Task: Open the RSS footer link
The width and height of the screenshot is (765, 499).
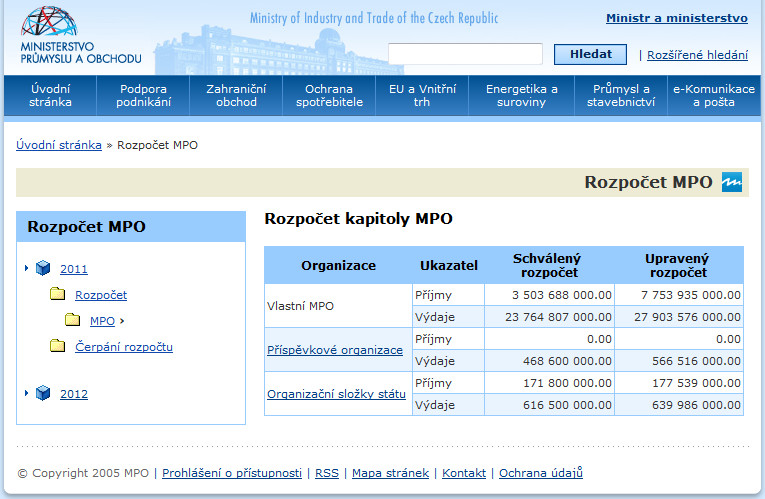Action: tap(326, 473)
